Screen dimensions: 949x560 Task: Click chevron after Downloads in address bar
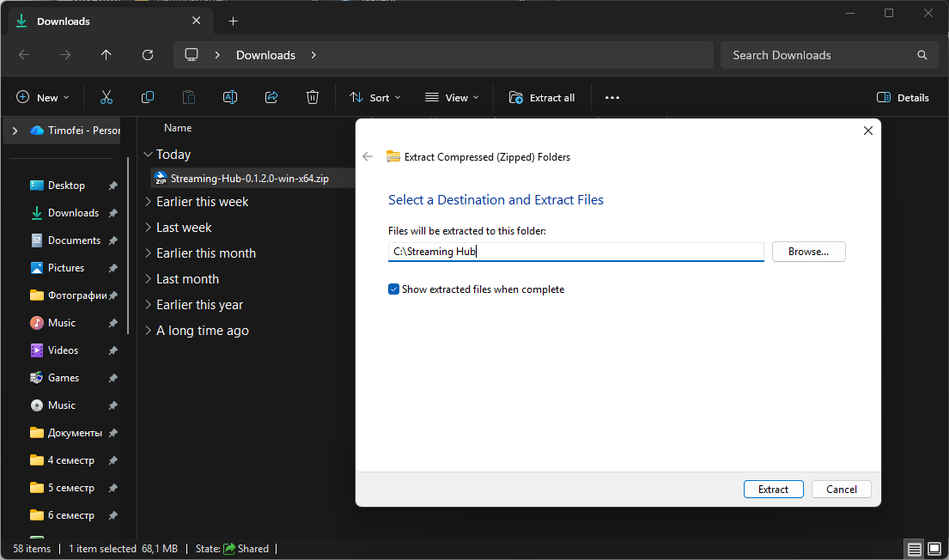[313, 55]
